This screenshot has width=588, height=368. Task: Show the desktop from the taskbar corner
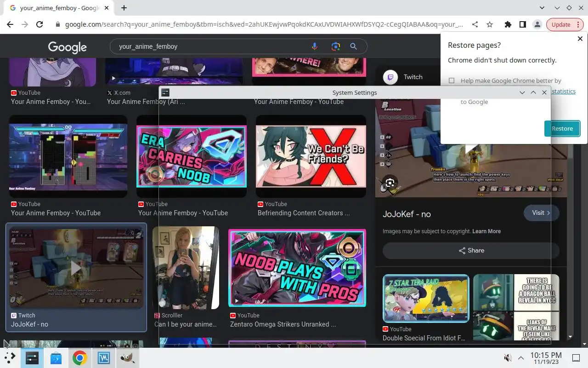pos(576,358)
